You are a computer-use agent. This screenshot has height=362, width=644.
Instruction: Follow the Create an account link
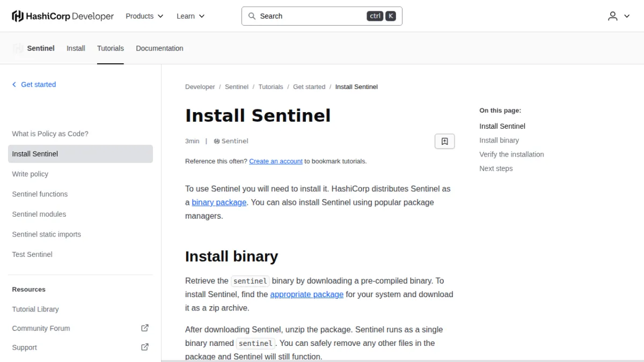pyautogui.click(x=276, y=161)
